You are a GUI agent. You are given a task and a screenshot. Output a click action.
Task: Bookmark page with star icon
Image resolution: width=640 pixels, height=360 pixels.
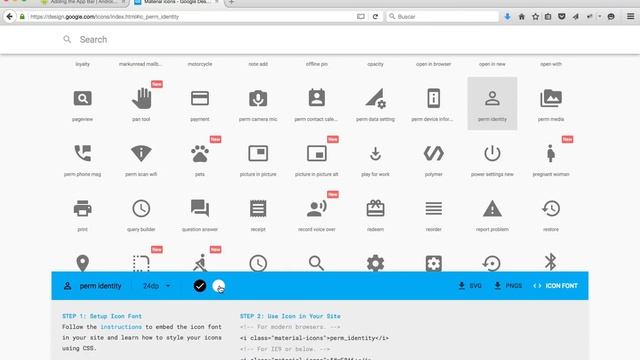(x=536, y=17)
